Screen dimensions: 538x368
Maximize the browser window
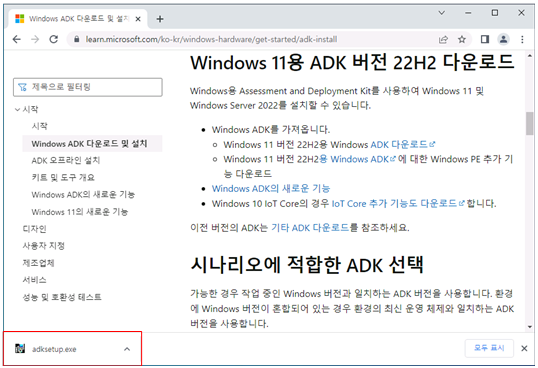(494, 13)
